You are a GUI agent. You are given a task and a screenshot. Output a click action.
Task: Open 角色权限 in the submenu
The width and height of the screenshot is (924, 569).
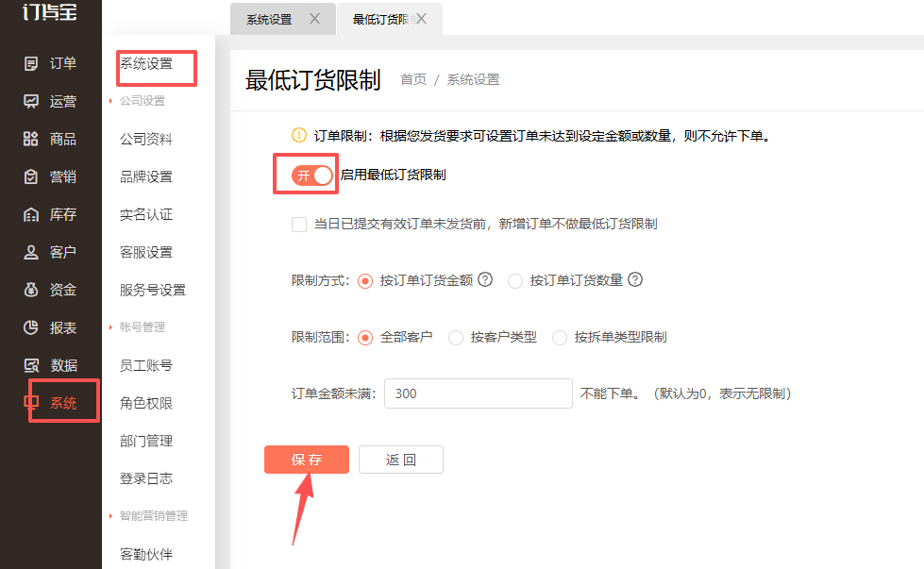click(146, 404)
